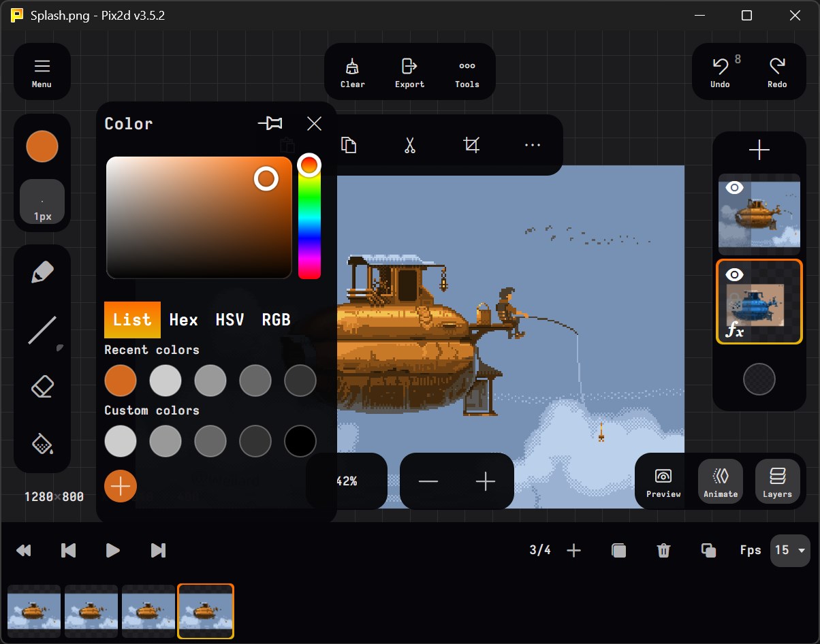Zoom out with the minus button
The height and width of the screenshot is (644, 820).
(428, 482)
